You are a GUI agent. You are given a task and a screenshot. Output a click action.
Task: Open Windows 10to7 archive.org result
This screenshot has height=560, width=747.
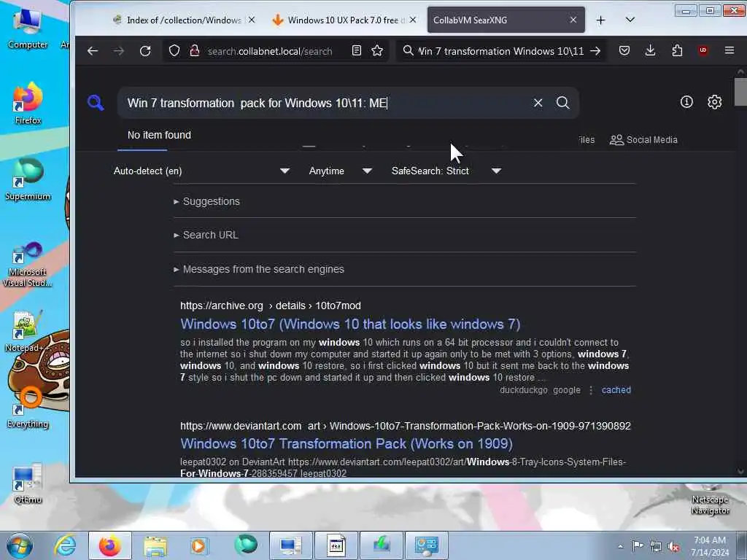tap(350, 324)
